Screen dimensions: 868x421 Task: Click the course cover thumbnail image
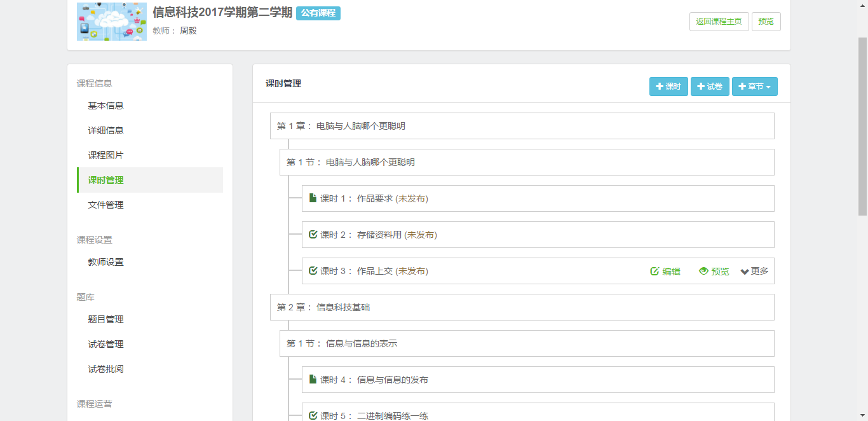112,22
